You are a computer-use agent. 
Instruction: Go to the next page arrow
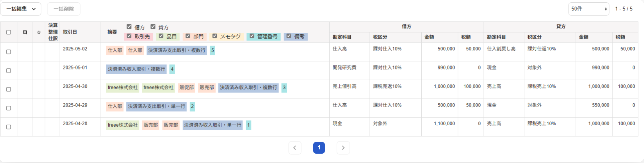pyautogui.click(x=343, y=148)
